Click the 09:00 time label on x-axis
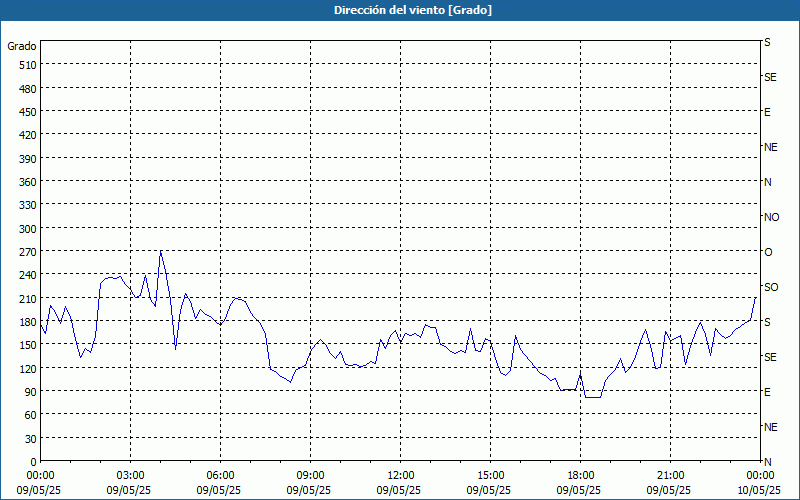This screenshot has height=500, width=800. coord(310,475)
